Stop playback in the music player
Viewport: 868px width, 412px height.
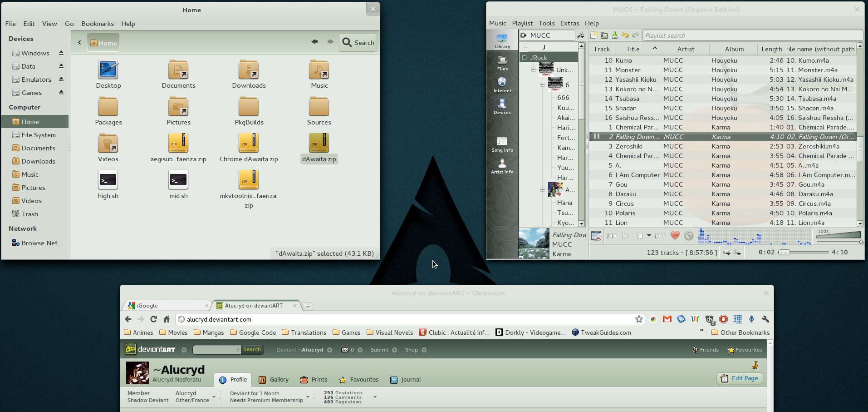click(639, 236)
